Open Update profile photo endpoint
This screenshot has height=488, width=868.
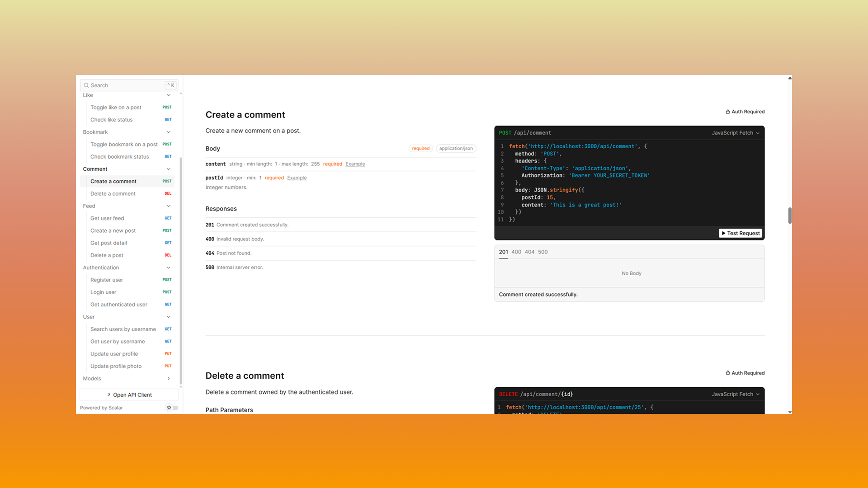click(x=127, y=366)
